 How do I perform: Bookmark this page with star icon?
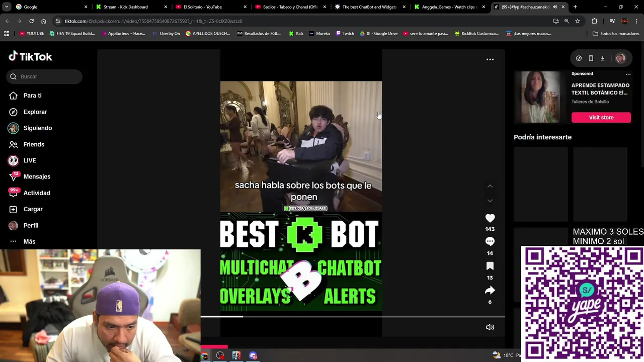point(578,21)
